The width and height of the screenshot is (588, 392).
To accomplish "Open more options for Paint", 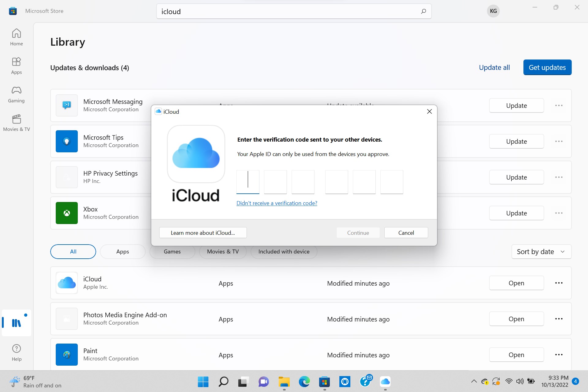I will pos(559,355).
